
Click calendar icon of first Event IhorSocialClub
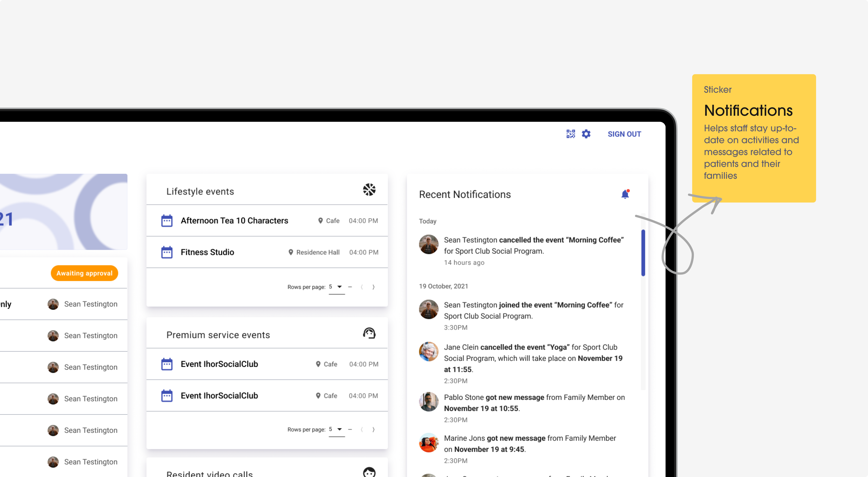pyautogui.click(x=167, y=364)
